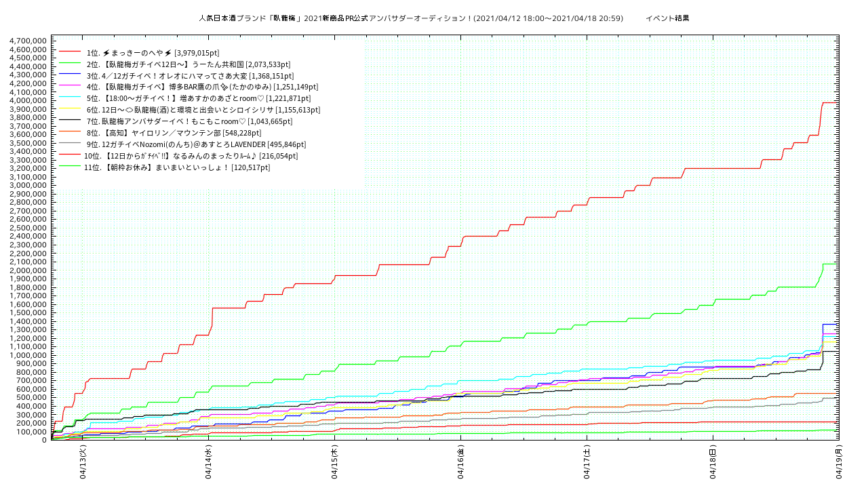Click the x-axis date label 04/14(水)
The height and width of the screenshot is (488, 868).
[209, 462]
